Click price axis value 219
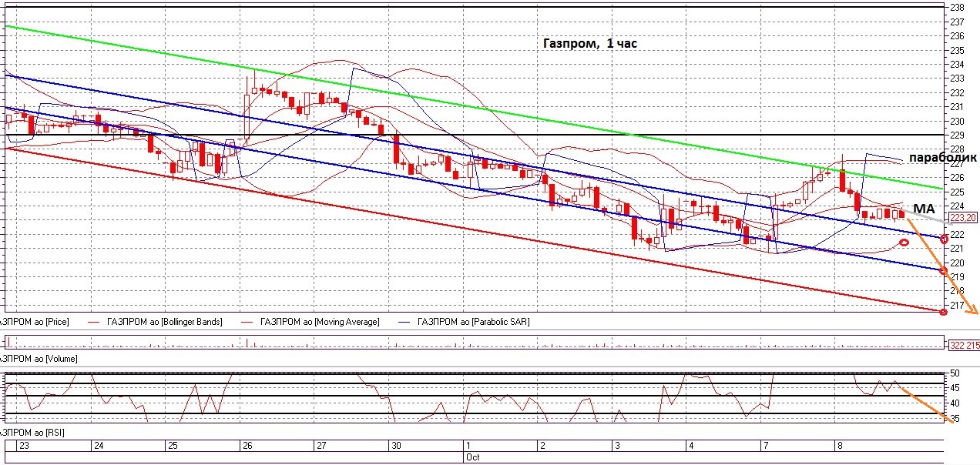Screen dimensions: 980x465 pyautogui.click(x=958, y=277)
